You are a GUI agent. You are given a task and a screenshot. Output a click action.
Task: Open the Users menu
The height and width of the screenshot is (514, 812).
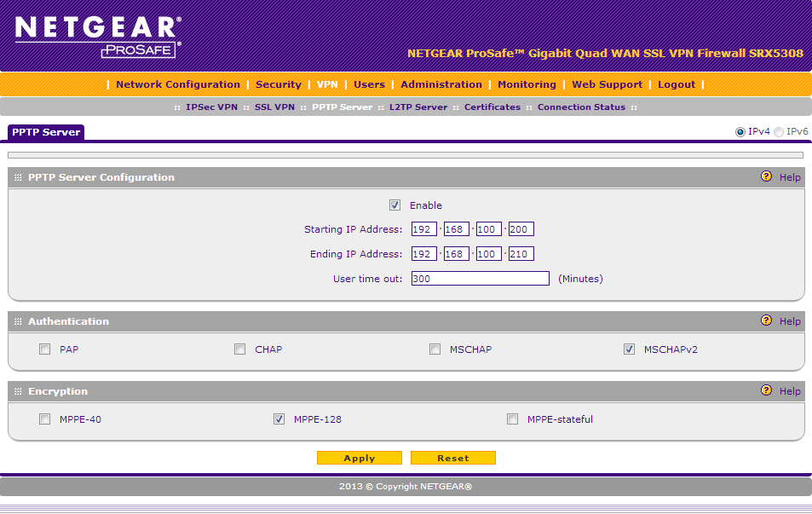pos(369,84)
